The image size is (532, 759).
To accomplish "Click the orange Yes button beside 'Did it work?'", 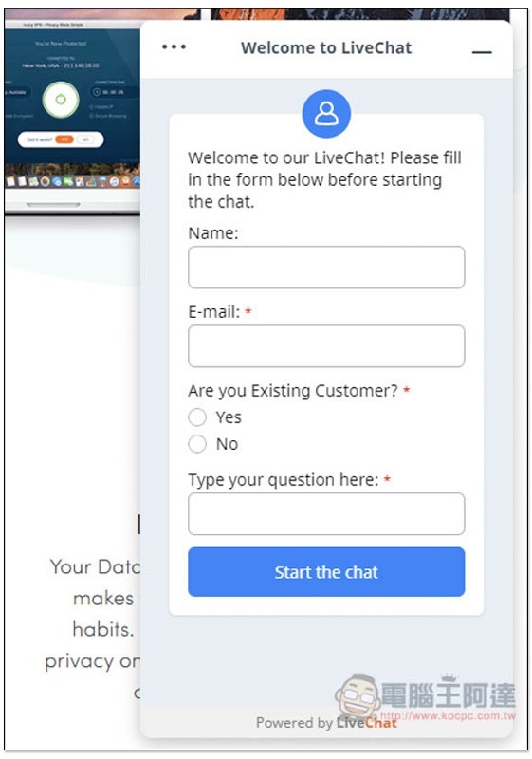I will [64, 139].
